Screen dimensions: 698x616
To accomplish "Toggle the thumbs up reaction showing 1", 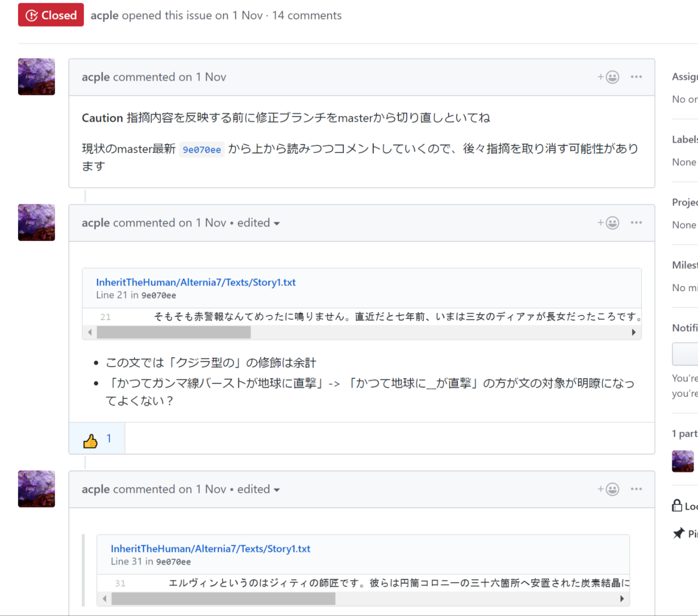I will click(x=97, y=438).
